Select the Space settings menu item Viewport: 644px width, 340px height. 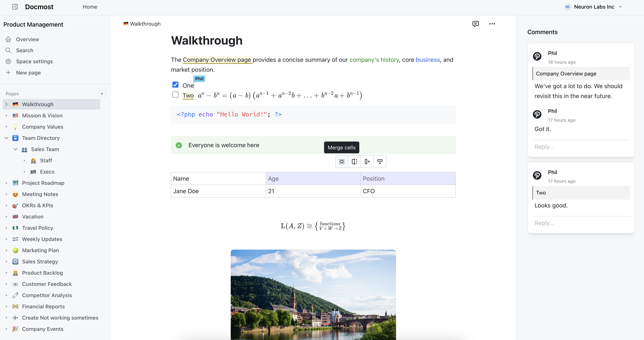tap(34, 61)
